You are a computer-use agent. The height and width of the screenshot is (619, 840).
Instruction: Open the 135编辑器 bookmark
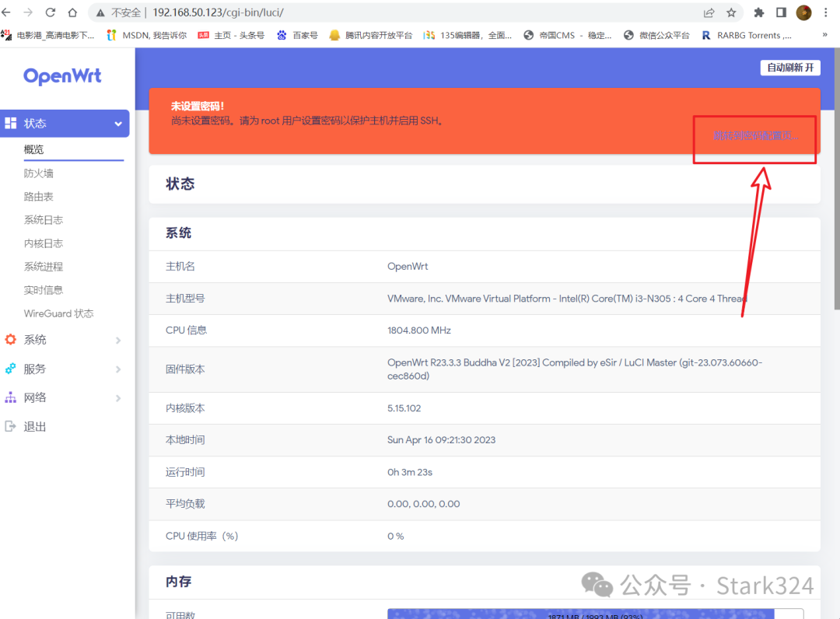pyautogui.click(x=467, y=35)
